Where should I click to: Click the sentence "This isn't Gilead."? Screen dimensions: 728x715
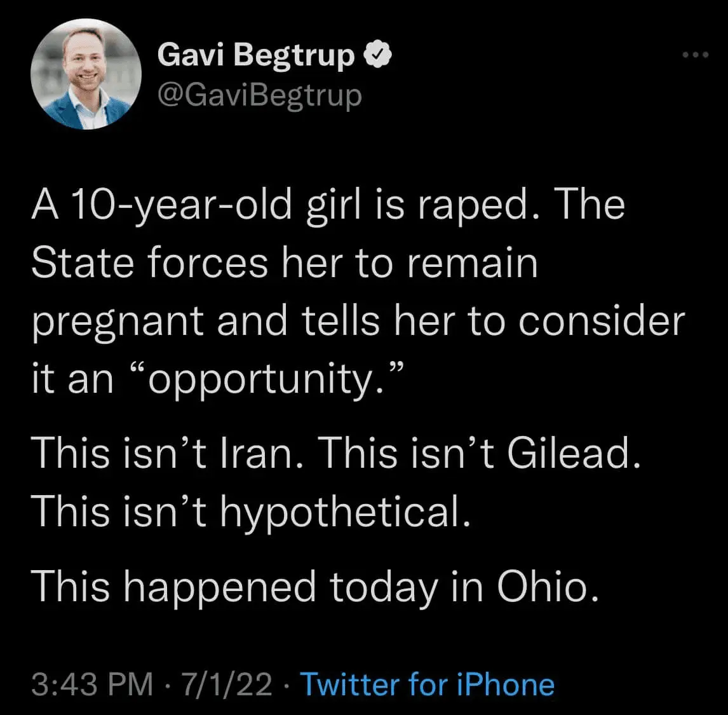tap(478, 453)
